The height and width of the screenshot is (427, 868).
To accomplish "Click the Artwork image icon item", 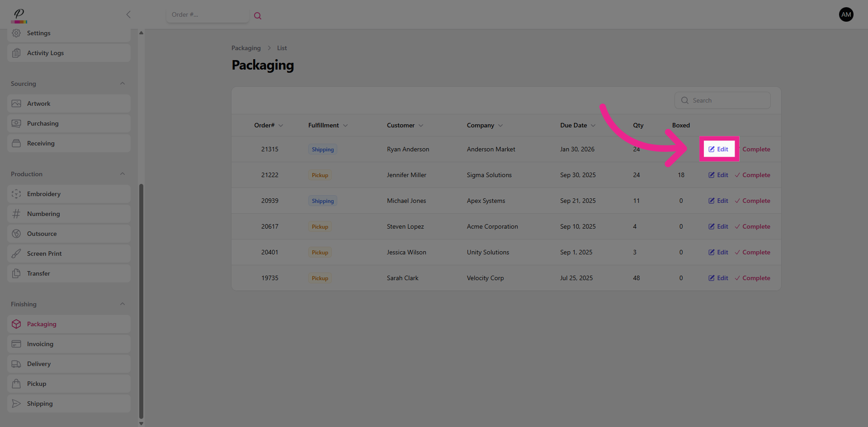I will click(16, 103).
